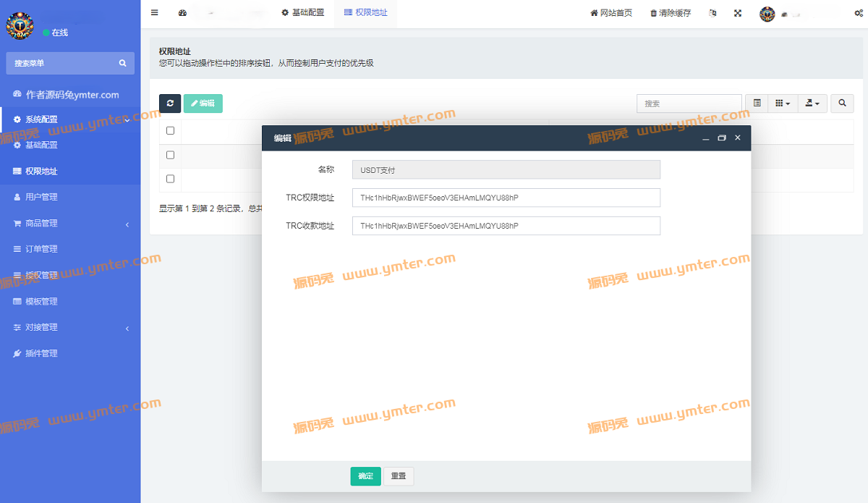The width and height of the screenshot is (868, 503).
Task: Open 基础配置 in sidebar
Action: click(x=70, y=145)
